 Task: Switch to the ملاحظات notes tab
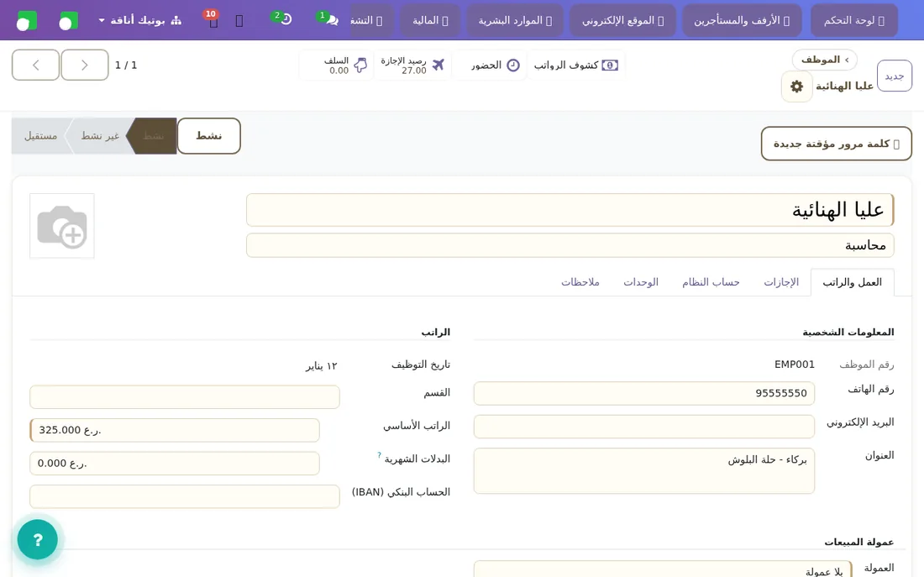[x=580, y=282]
